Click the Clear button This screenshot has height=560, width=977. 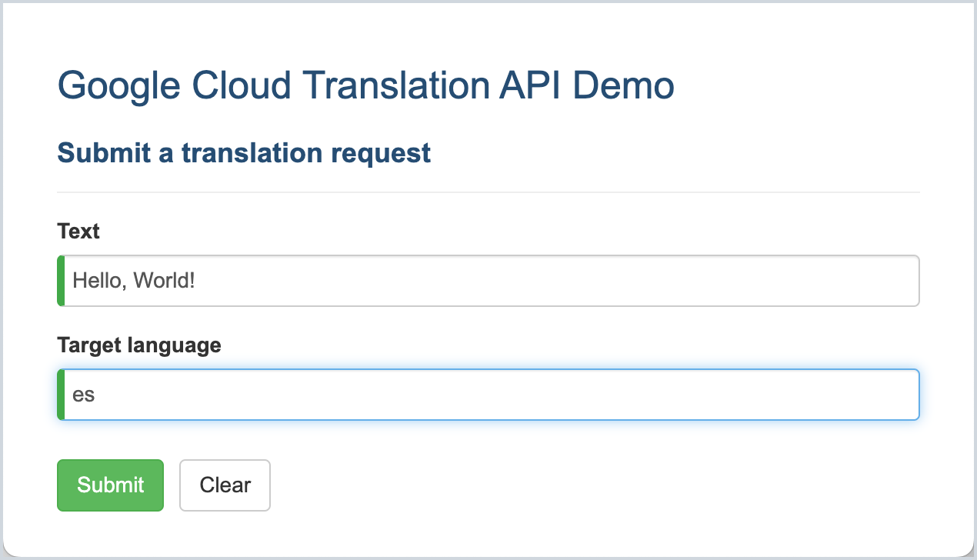tap(225, 485)
